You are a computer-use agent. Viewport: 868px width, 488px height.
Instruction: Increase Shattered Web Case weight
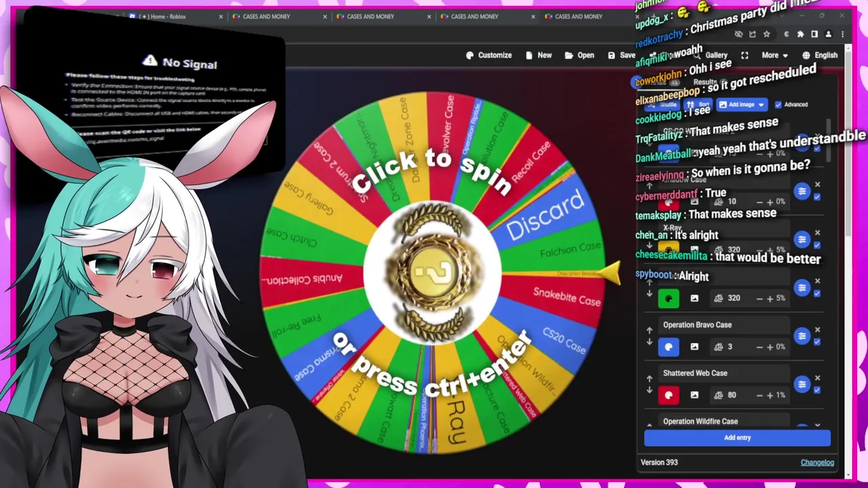[770, 395]
